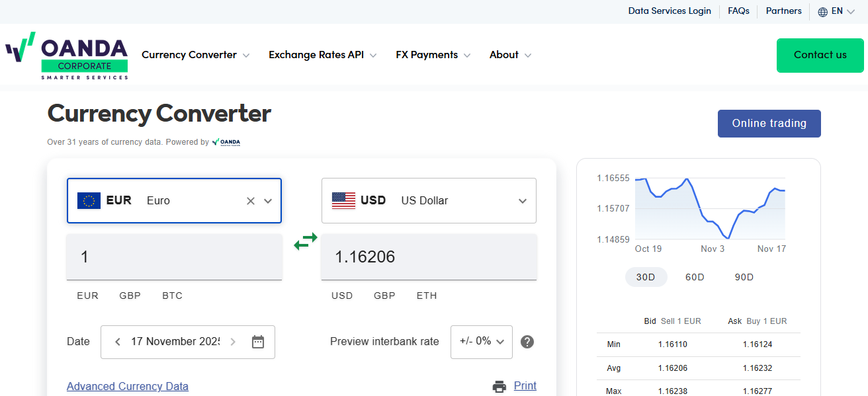Click the green swap currencies arrows icon
Viewport: 868px width, 396px height.
306,242
